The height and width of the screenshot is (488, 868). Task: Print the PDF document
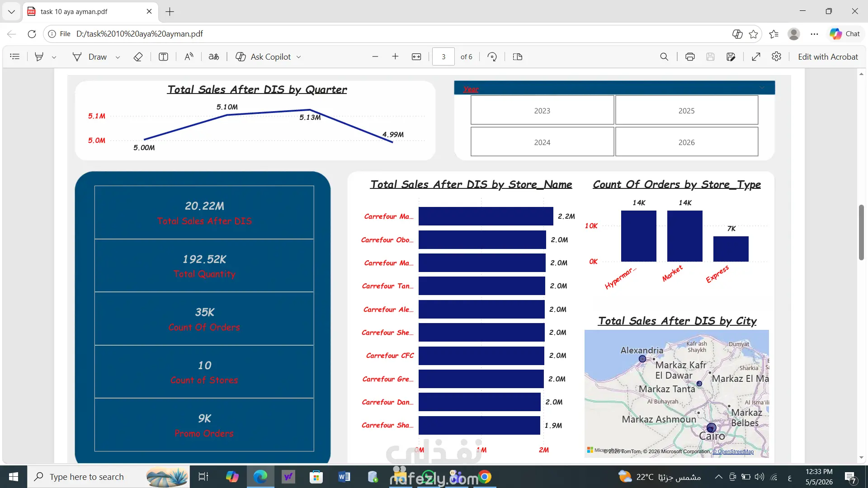(x=690, y=56)
